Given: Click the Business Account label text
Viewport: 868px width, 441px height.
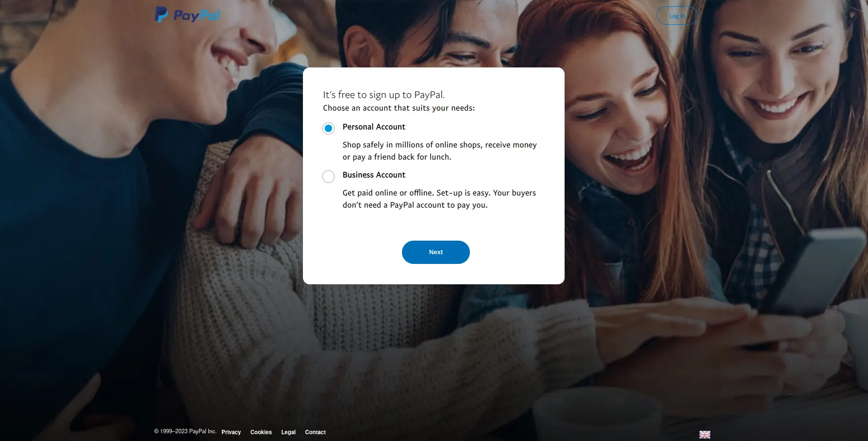Looking at the screenshot, I should click(374, 175).
